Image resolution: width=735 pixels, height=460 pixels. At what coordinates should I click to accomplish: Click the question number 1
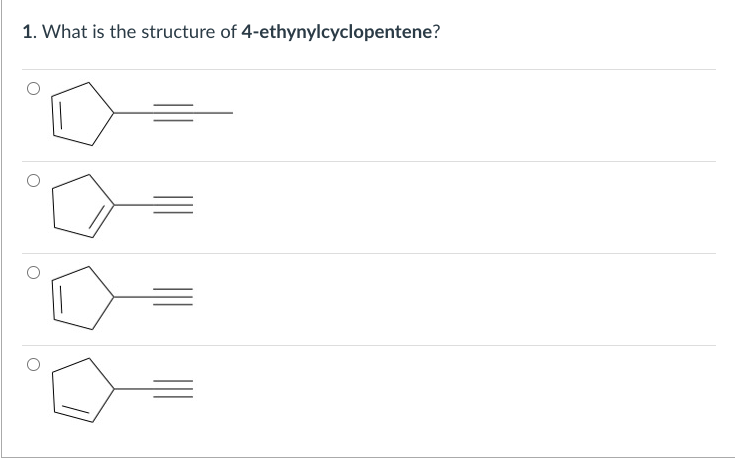[29, 32]
